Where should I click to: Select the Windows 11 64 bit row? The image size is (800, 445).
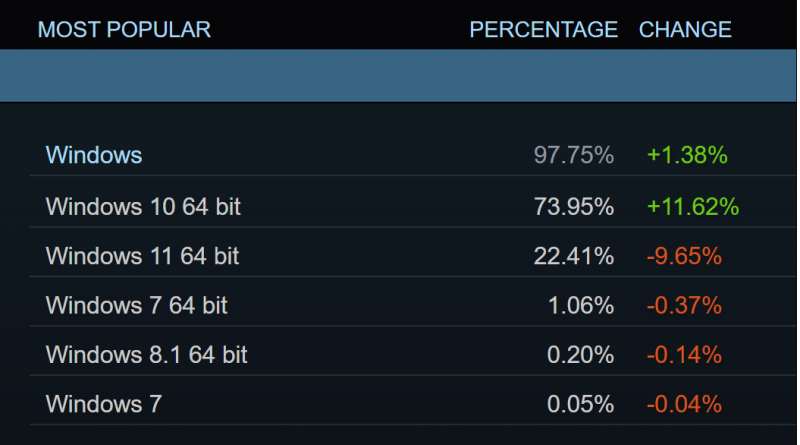pos(142,256)
